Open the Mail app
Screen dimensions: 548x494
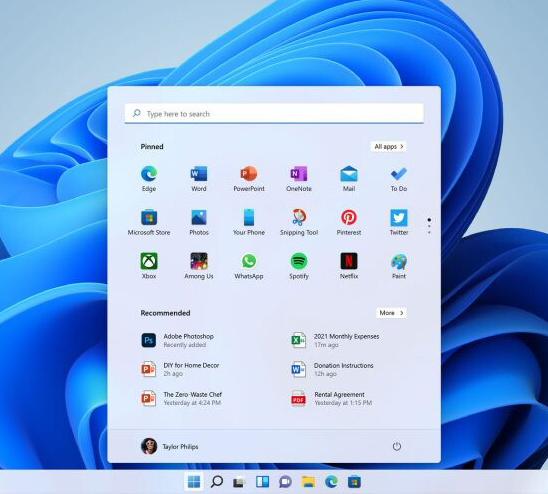[x=349, y=179]
